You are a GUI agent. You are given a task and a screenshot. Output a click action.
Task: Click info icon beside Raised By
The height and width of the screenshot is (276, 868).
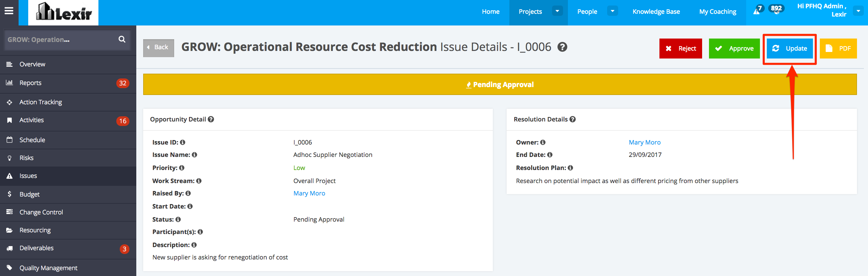click(188, 193)
